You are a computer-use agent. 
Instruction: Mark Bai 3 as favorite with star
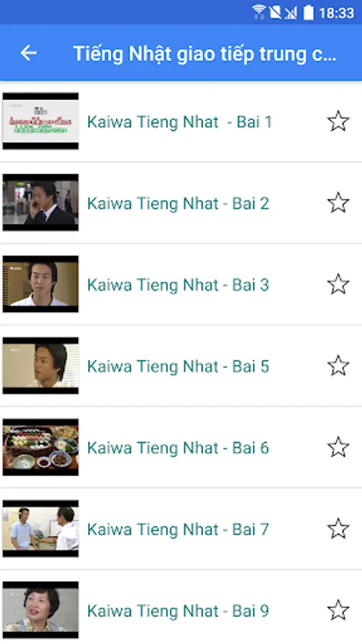(x=338, y=284)
